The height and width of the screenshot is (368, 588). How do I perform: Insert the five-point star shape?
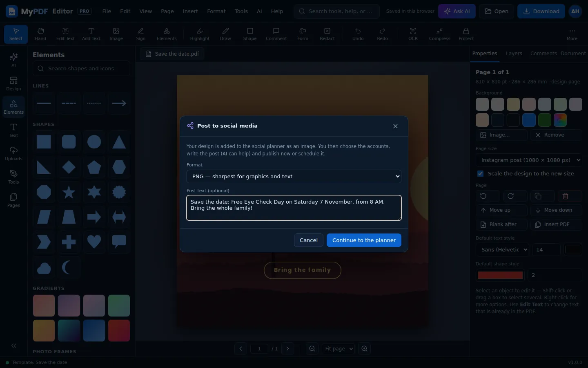(69, 192)
